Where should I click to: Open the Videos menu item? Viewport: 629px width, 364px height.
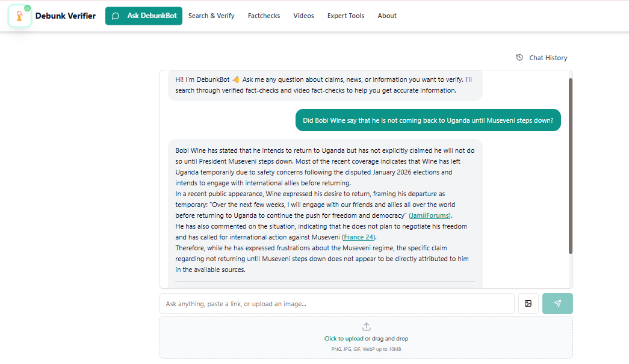click(x=304, y=16)
